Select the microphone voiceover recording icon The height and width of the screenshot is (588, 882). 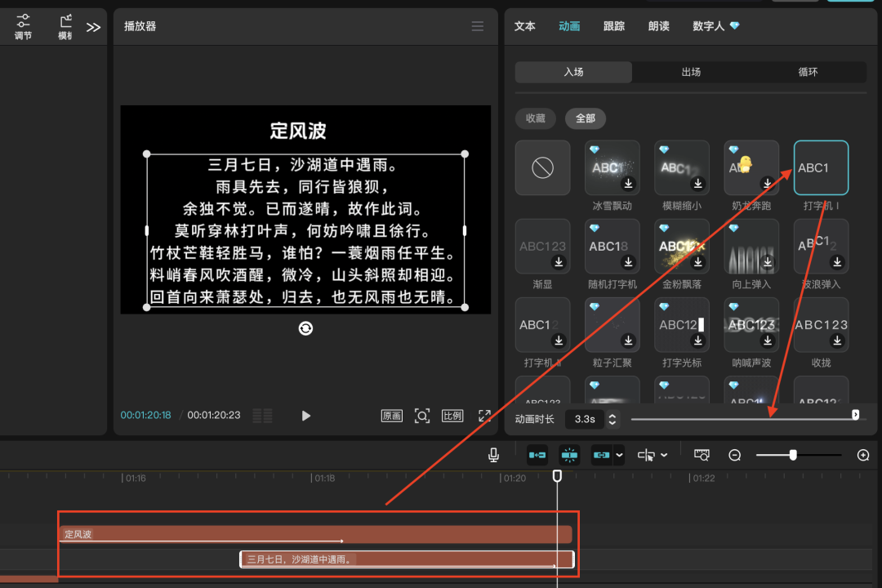[x=493, y=455]
